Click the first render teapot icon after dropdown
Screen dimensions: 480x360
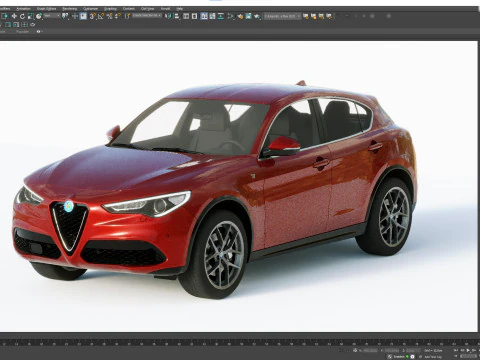coord(306,16)
